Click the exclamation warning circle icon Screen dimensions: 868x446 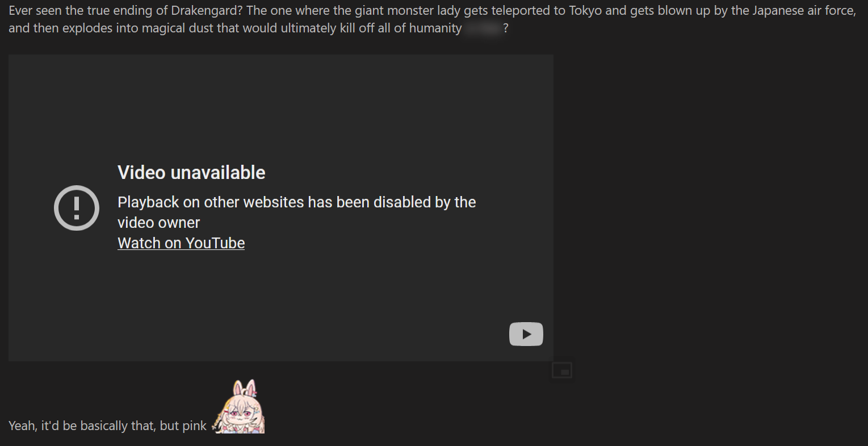[77, 208]
